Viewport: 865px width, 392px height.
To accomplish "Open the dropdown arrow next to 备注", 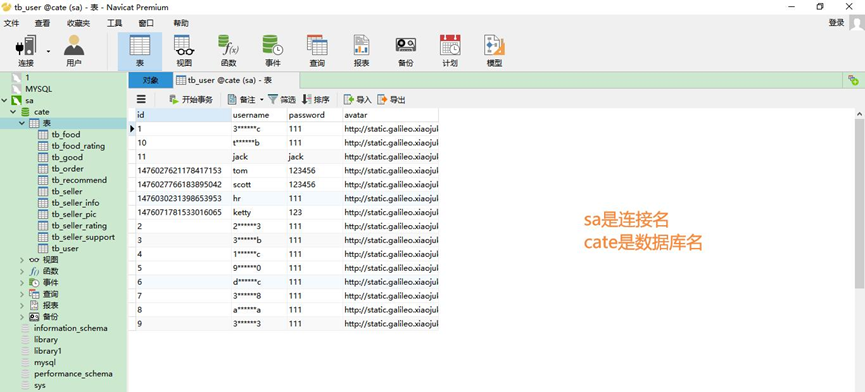I will [261, 100].
